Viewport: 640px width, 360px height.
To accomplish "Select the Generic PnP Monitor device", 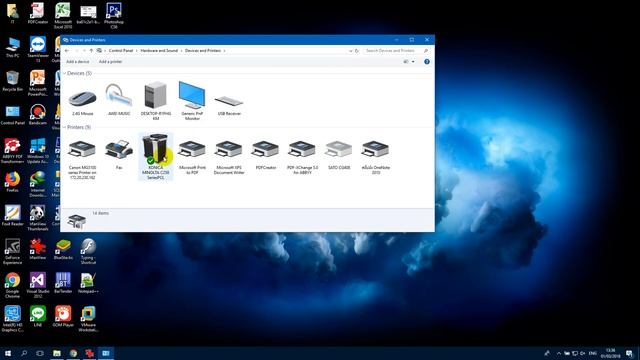I will 192,101.
